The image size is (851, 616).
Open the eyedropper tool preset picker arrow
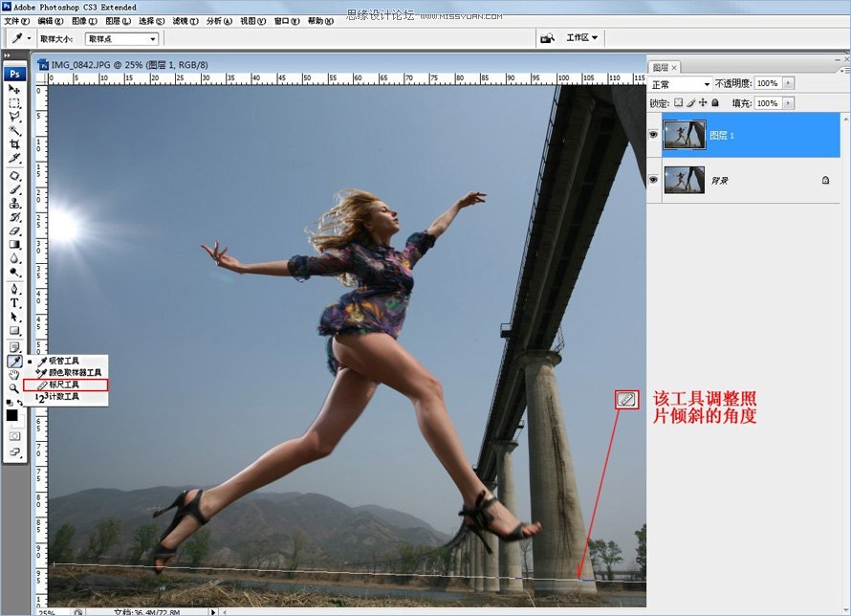29,38
